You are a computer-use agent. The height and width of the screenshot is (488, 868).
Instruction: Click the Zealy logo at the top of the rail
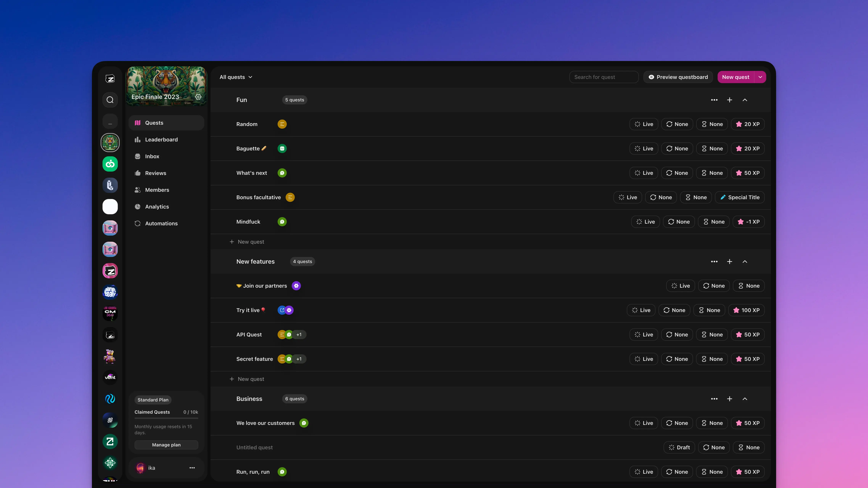pyautogui.click(x=110, y=79)
